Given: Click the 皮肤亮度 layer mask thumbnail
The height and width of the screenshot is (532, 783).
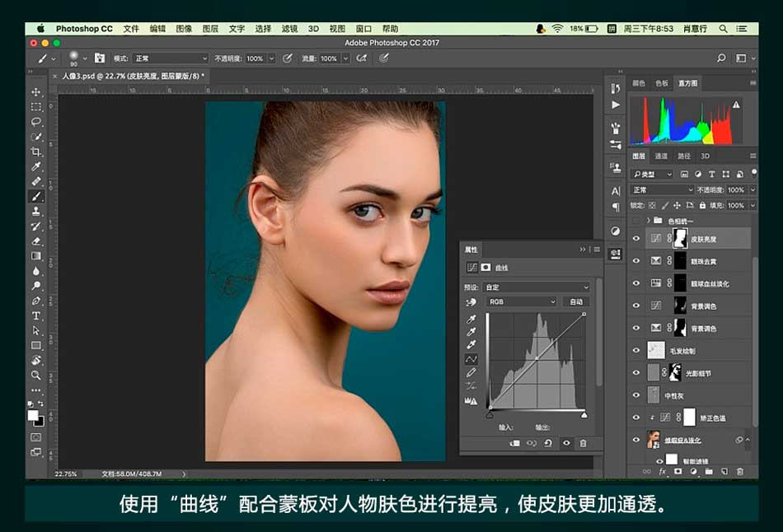Looking at the screenshot, I should [x=681, y=239].
